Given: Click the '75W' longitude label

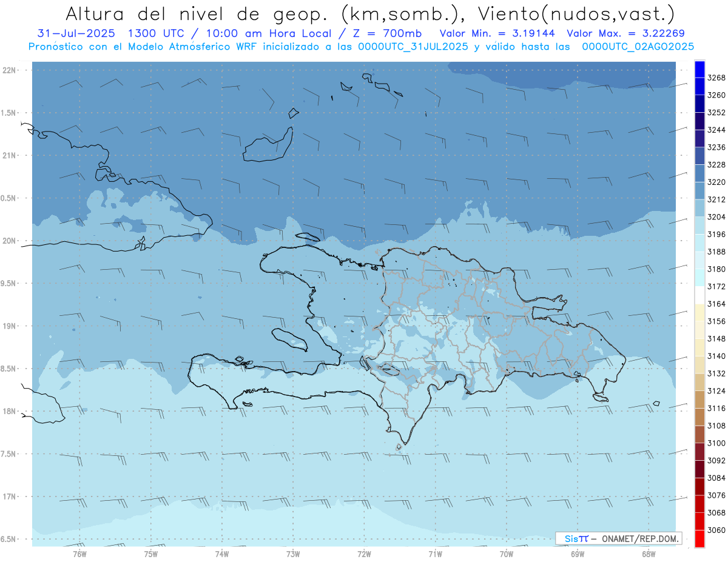Looking at the screenshot, I should 150,553.
